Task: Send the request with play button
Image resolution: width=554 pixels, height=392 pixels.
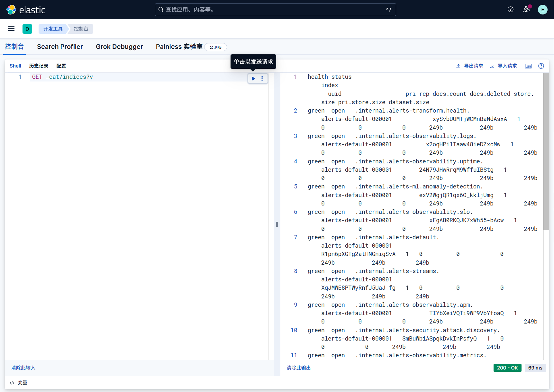Action: 253,78
